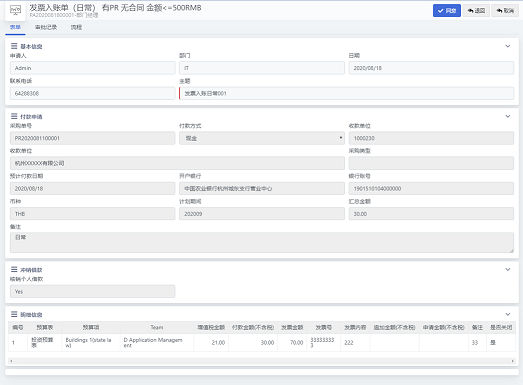Click the list icon beside 付款申请 header
The height and width of the screenshot is (385, 523).
coord(14,116)
